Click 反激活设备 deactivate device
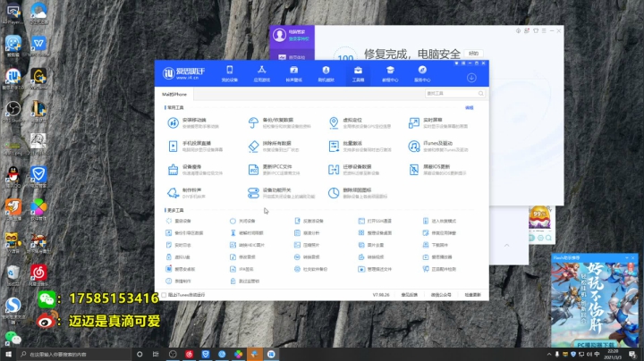Viewport: 644px width, 361px height. click(x=309, y=221)
